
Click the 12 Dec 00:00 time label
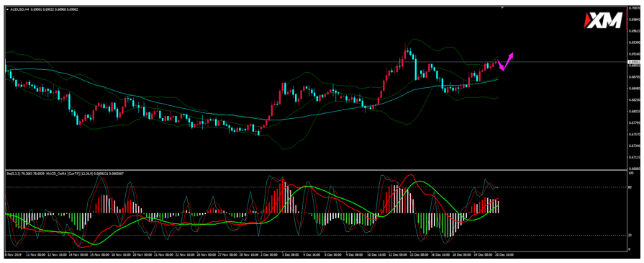pos(398,255)
